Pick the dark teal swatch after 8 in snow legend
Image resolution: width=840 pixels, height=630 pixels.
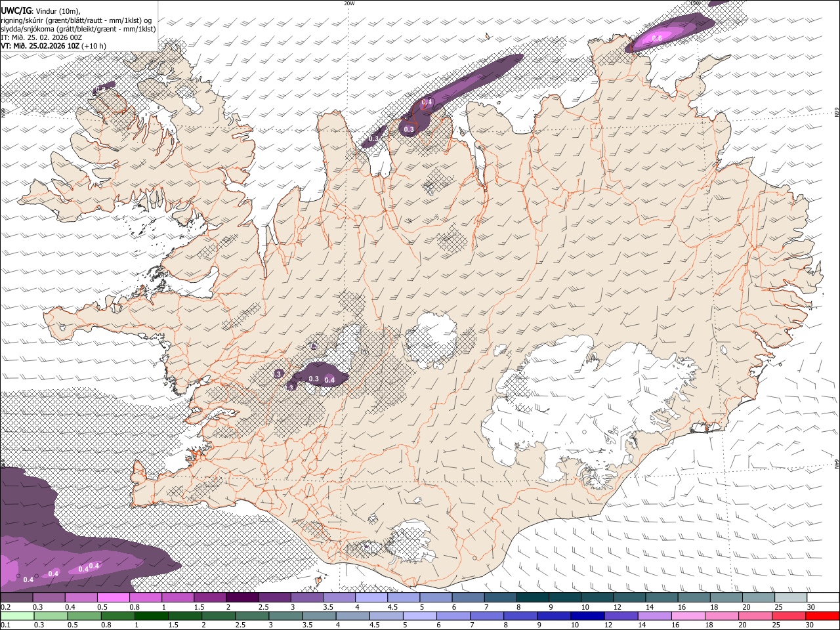pyautogui.click(x=532, y=598)
